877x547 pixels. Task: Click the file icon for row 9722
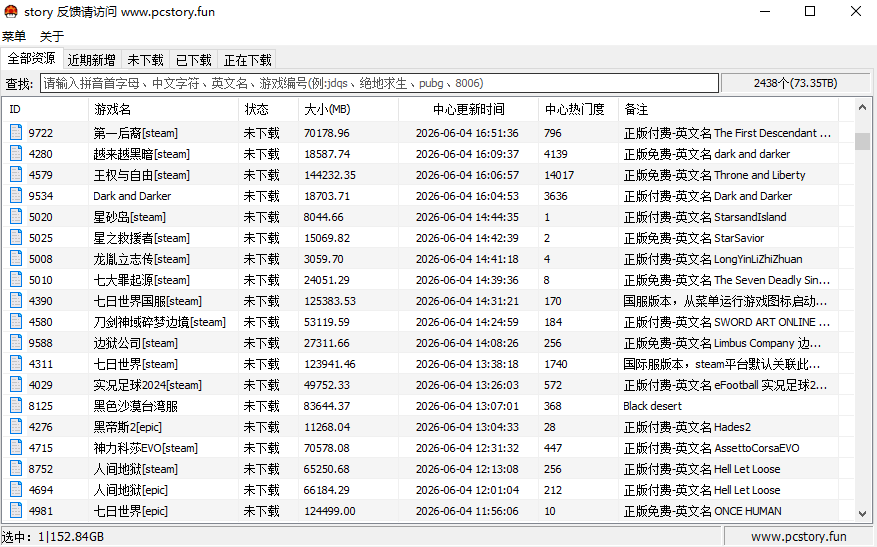pyautogui.click(x=16, y=133)
